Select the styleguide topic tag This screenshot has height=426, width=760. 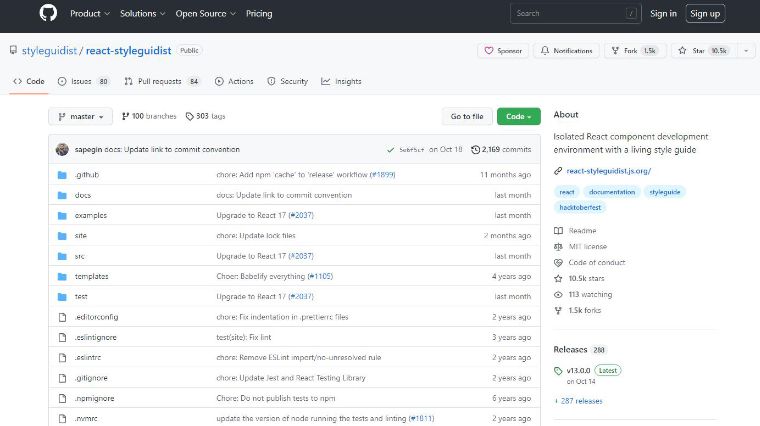point(665,192)
